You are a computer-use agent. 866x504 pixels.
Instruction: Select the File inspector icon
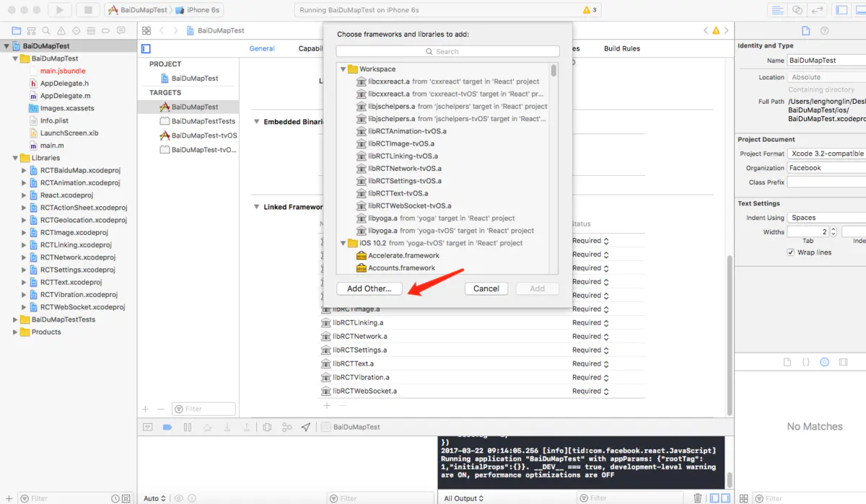[806, 31]
